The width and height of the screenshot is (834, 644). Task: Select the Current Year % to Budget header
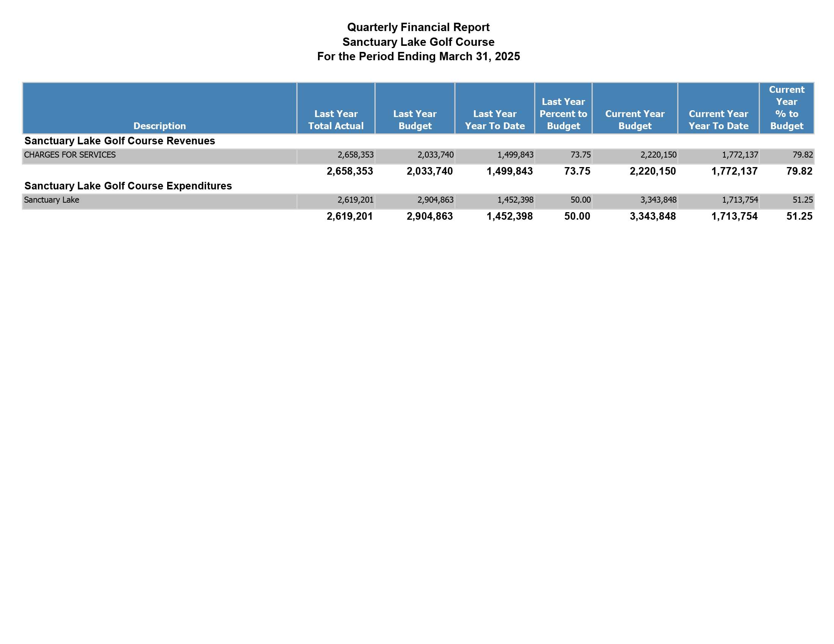coord(787,108)
